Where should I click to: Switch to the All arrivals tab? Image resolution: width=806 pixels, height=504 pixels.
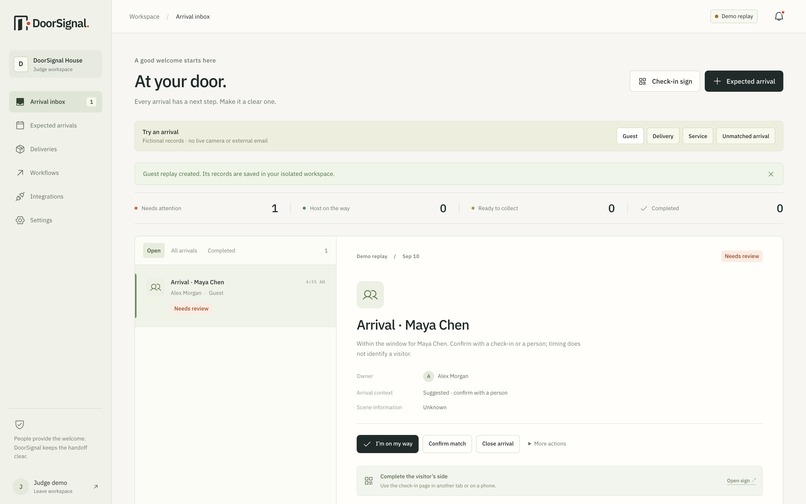click(x=184, y=250)
